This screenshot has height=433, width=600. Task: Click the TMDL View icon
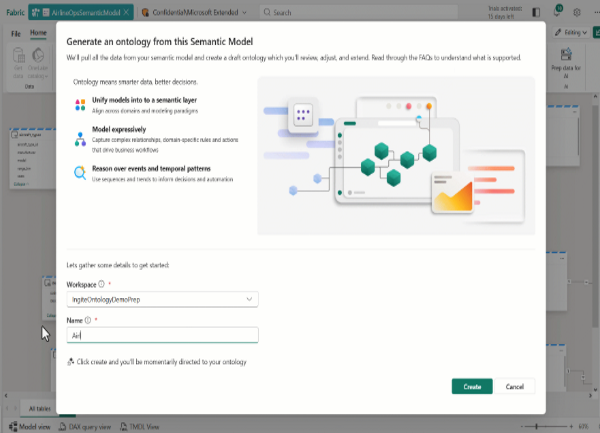(123, 426)
